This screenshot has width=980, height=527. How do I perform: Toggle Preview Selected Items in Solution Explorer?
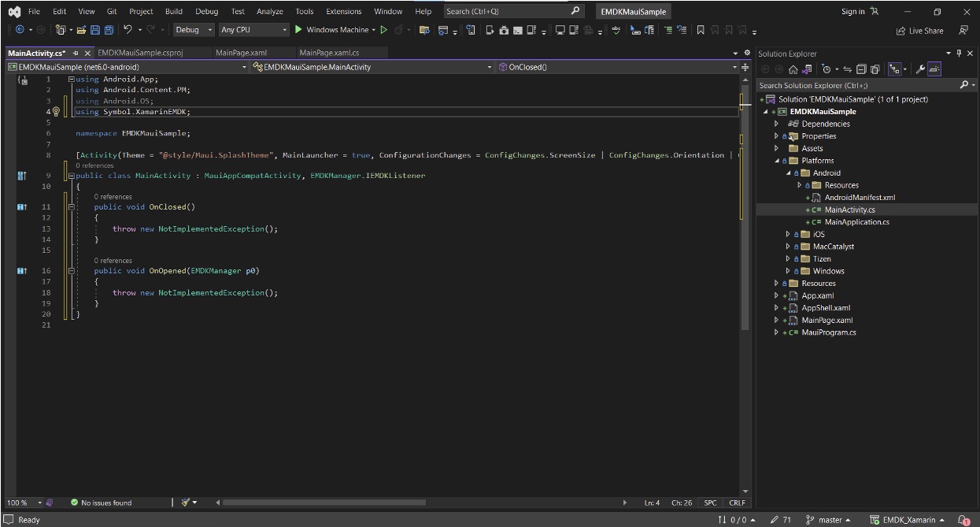934,69
